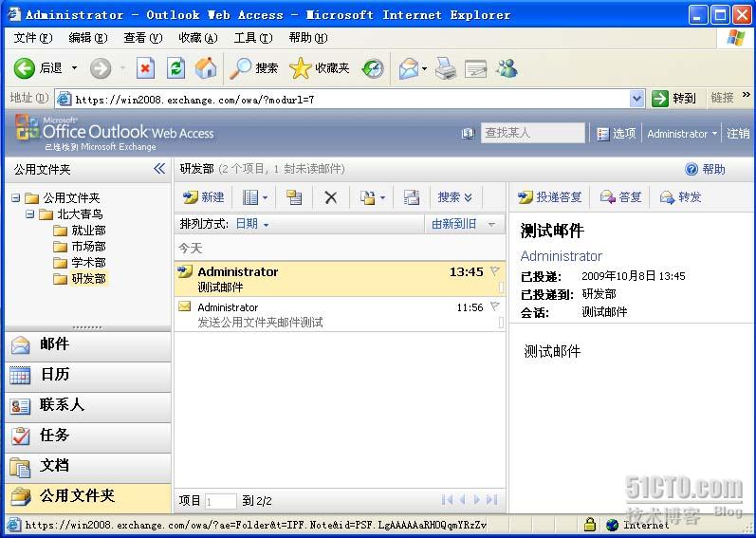Open the 测试邮件 message from 13:45

pos(340,279)
